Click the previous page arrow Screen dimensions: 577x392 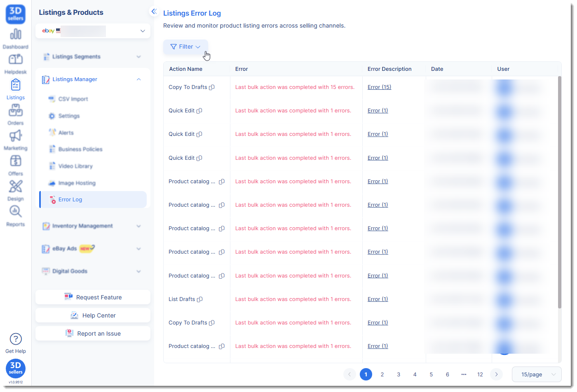click(x=349, y=374)
